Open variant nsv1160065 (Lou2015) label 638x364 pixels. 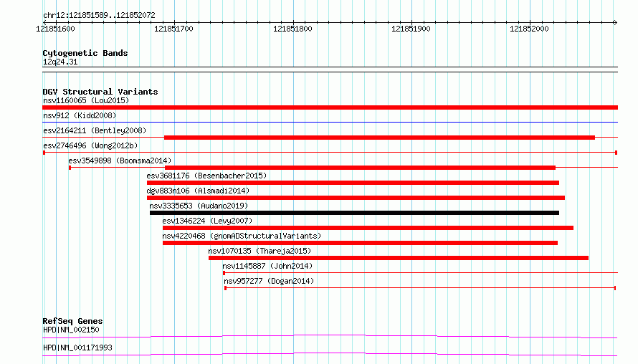tap(86, 100)
